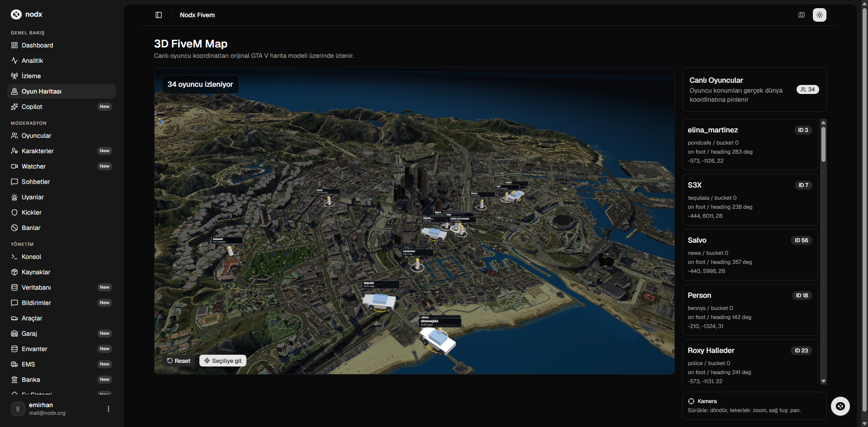Click ID 23 badge

pyautogui.click(x=802, y=351)
